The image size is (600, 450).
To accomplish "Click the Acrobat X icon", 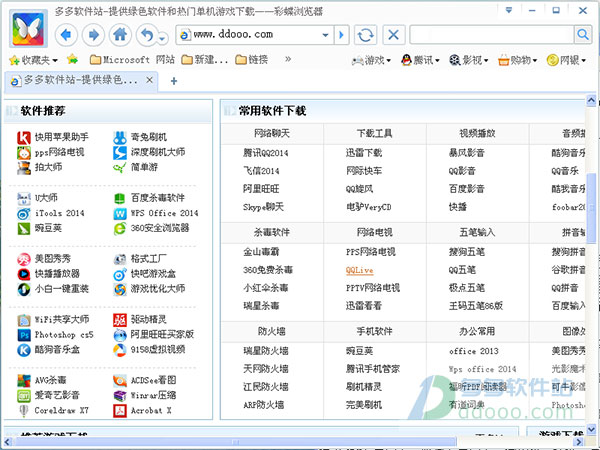I will (120, 411).
